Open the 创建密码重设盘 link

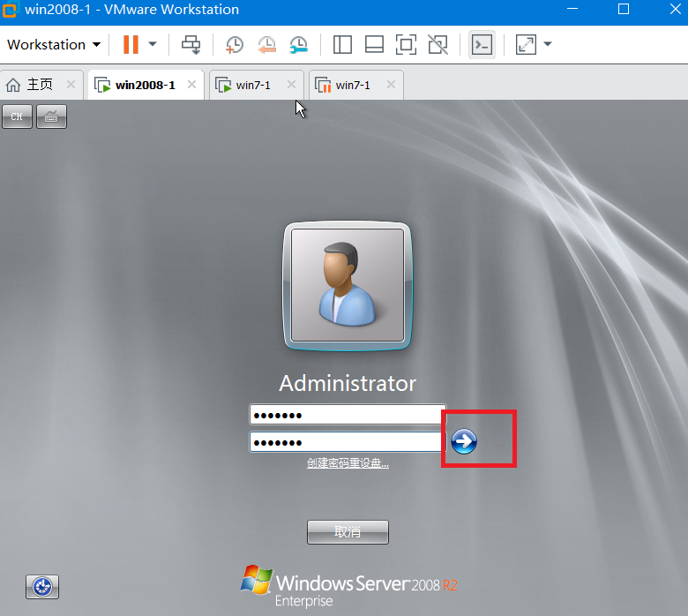pos(348,463)
